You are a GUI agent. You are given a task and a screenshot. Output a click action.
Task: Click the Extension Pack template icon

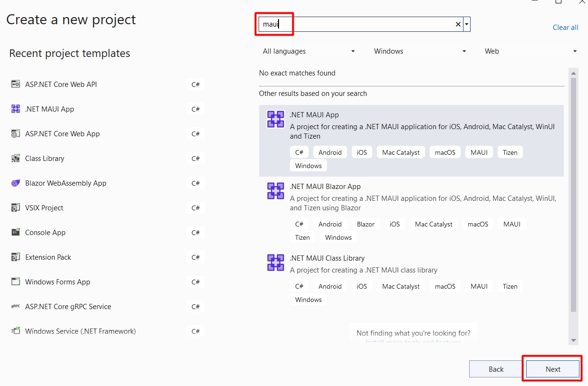(x=15, y=257)
